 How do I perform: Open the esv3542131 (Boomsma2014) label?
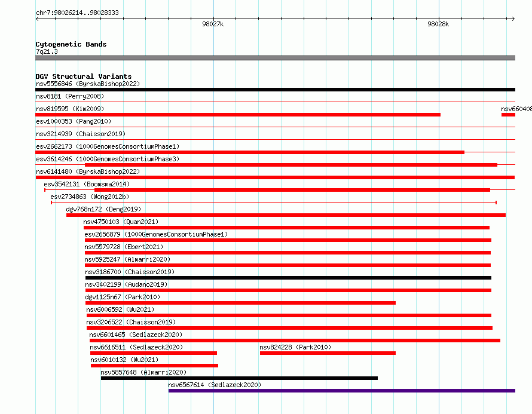point(87,184)
